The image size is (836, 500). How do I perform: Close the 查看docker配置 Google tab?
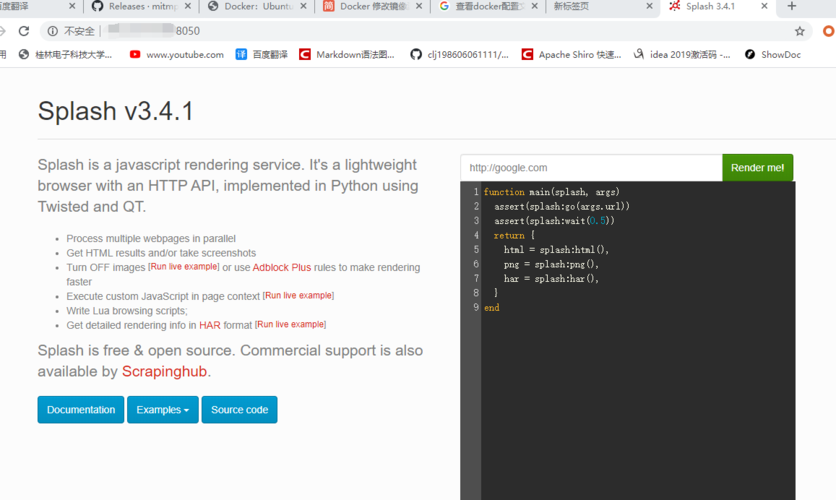click(534, 6)
